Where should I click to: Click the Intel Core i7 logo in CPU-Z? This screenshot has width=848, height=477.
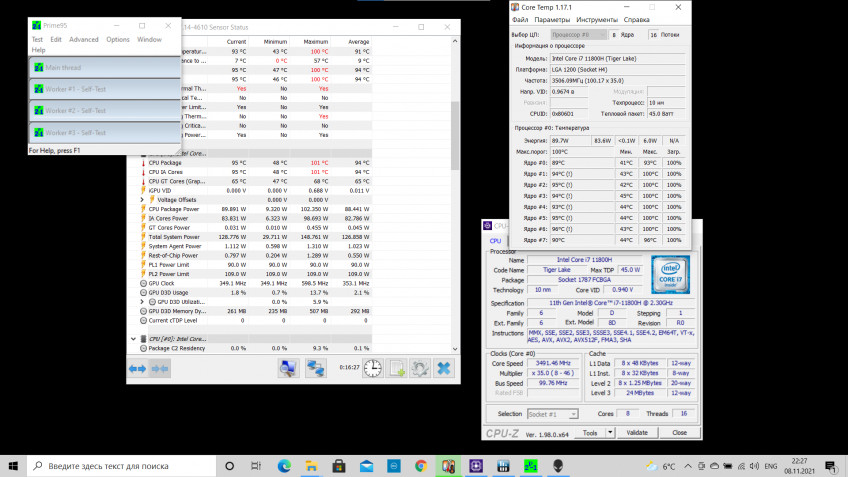click(x=671, y=275)
